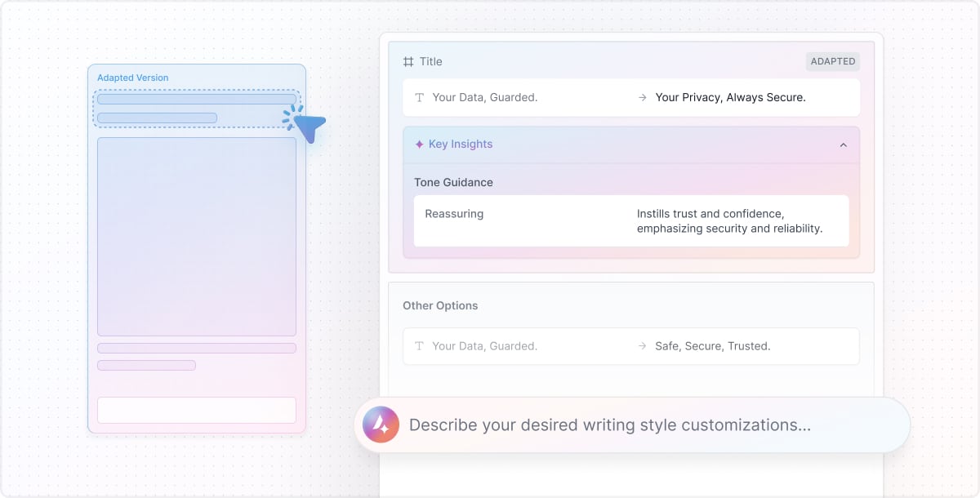
Task: Click the hash icon beside Title
Action: [408, 62]
